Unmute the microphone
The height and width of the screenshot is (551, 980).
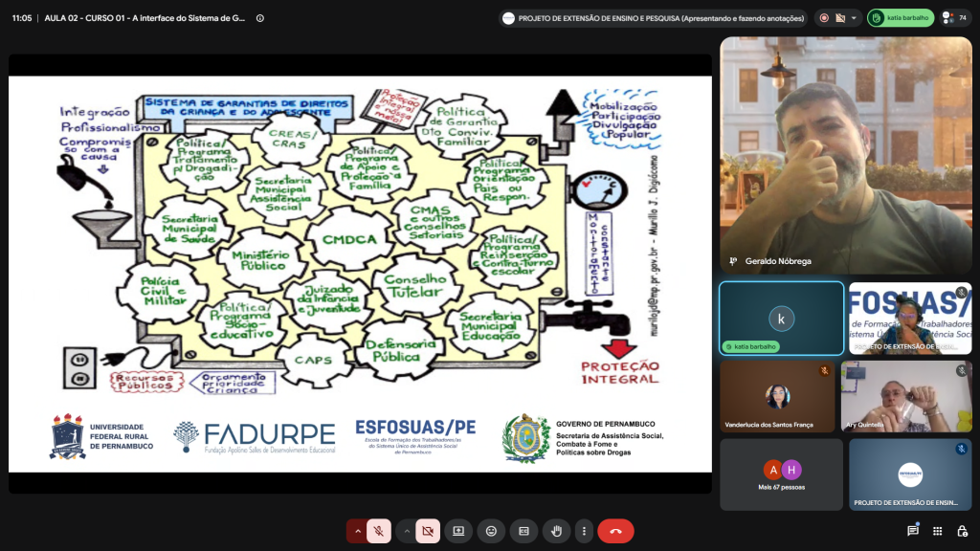379,531
